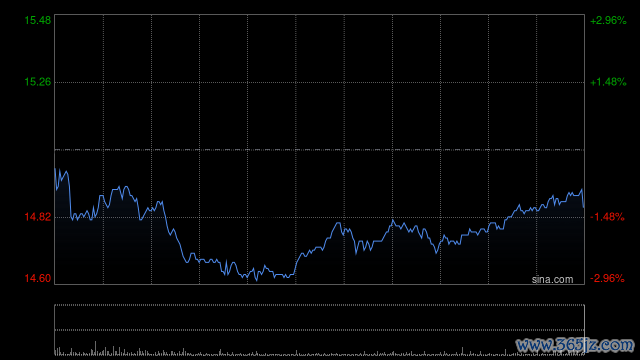Click the price line's lowest trough point

[257, 280]
